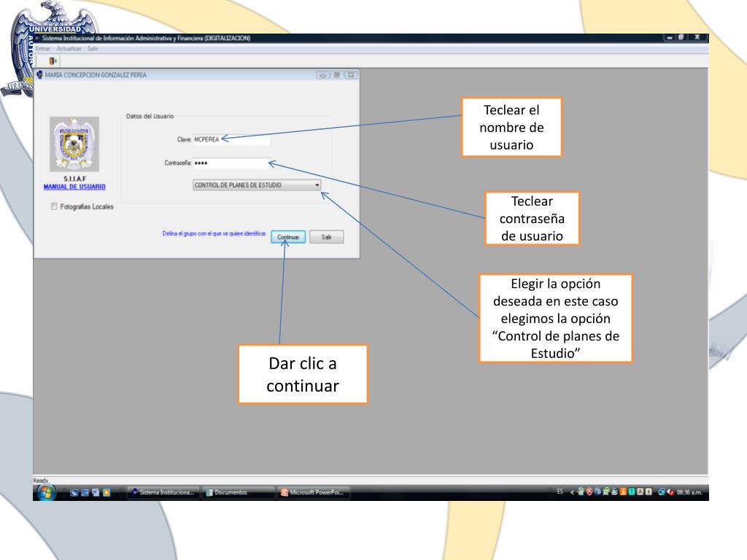Open Microsoft PowerPoint from the taskbar
This screenshot has width=747, height=560.
pos(314,493)
